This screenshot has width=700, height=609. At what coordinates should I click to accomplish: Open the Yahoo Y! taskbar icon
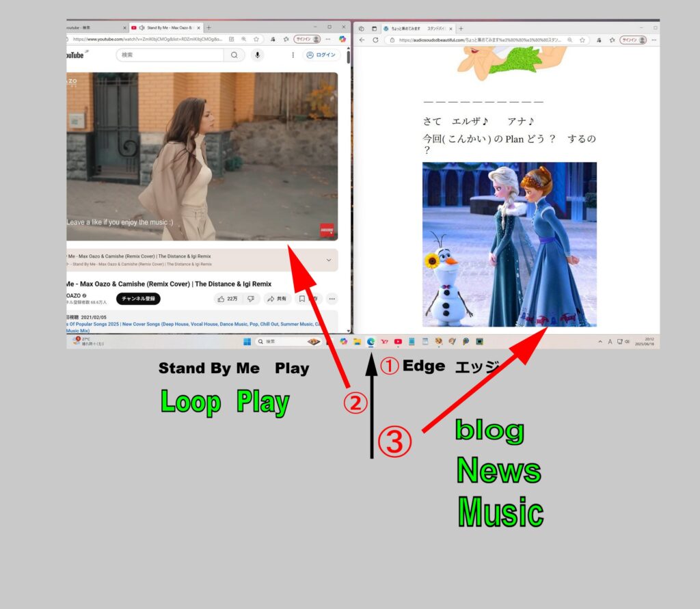coord(384,342)
